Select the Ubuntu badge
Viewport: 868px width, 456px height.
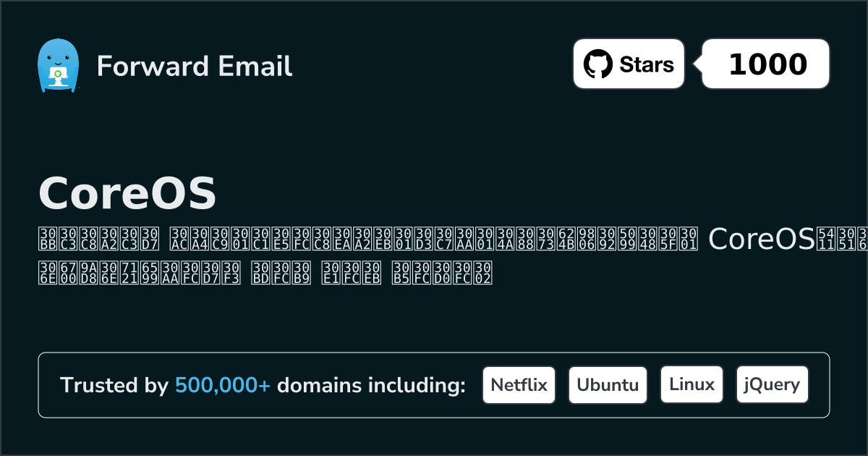(x=608, y=385)
